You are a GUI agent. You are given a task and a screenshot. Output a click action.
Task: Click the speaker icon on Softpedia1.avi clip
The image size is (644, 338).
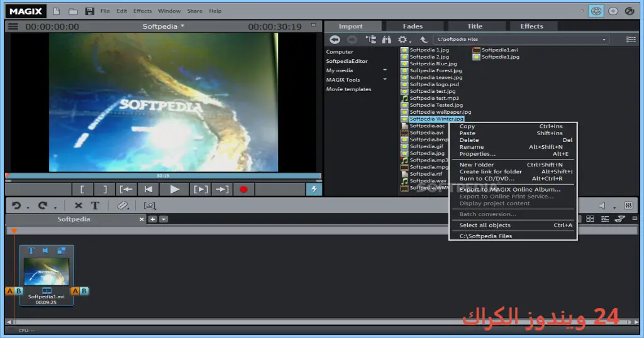point(45,251)
